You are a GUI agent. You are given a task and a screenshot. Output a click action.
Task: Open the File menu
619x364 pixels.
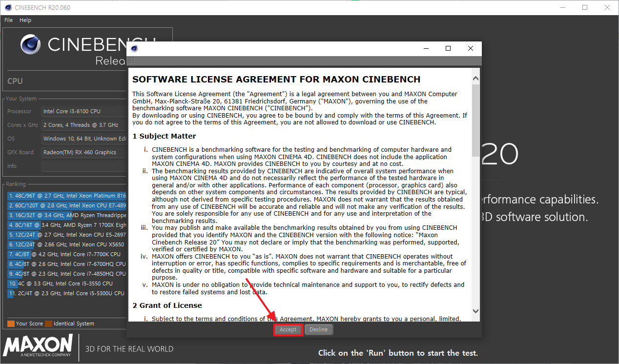click(x=8, y=20)
